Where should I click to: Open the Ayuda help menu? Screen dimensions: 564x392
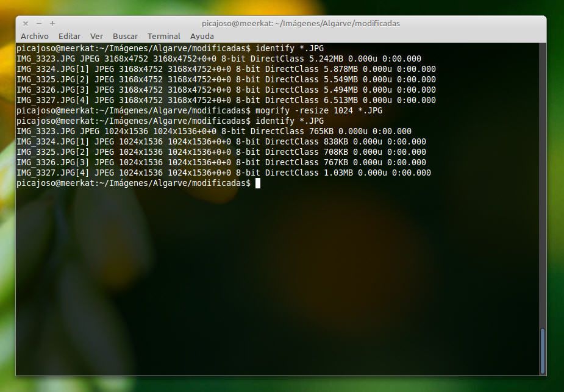202,37
